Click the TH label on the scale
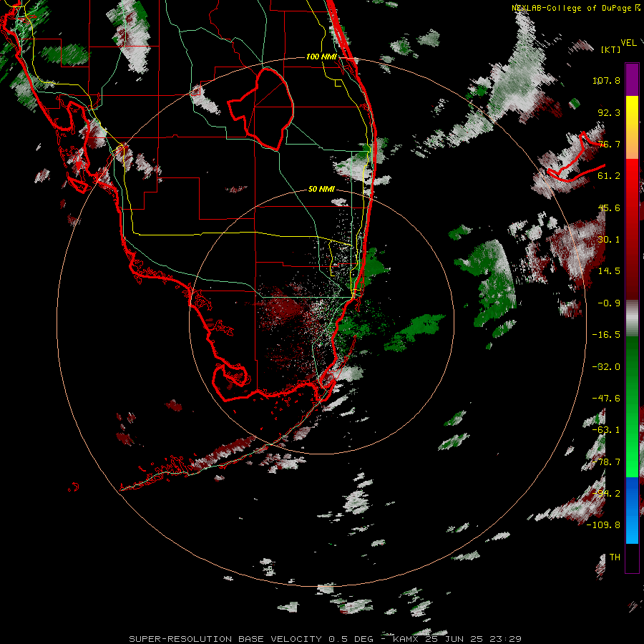Screen dimensions: 644x644 pos(615,557)
